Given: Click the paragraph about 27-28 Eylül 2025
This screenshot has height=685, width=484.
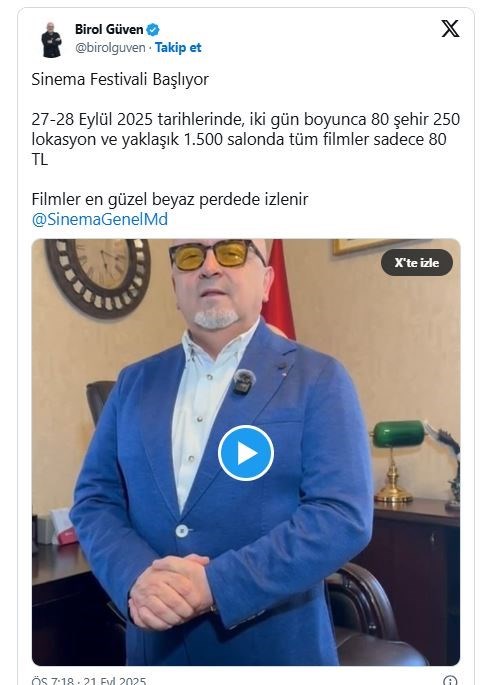Looking at the screenshot, I should click(x=245, y=139).
